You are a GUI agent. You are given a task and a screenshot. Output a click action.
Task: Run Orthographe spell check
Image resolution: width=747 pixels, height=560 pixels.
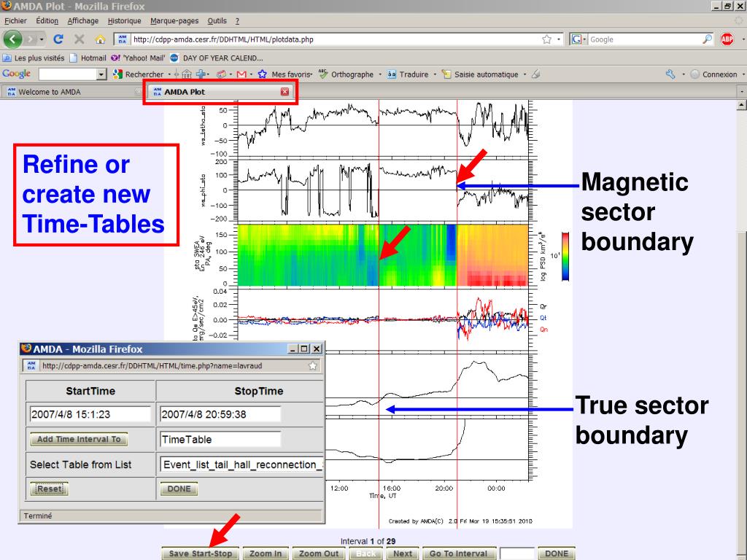347,74
